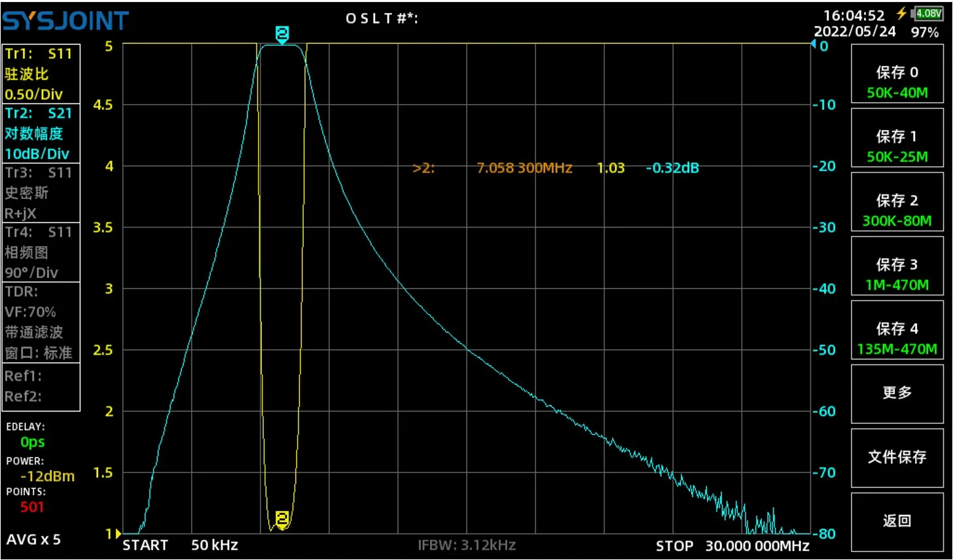Tap the charging lightning bolt icon
Screen dimensions: 953x560
902,13
